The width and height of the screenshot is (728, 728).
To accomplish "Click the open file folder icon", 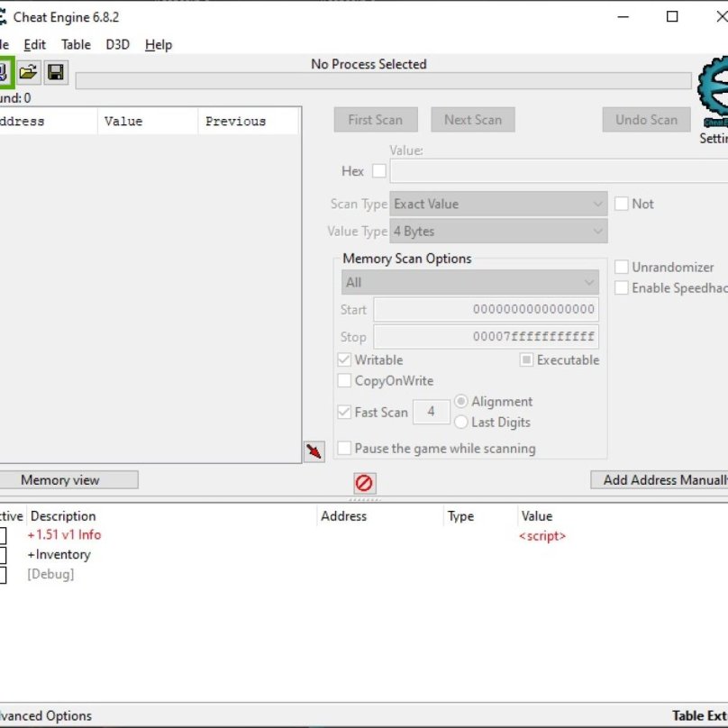I will point(29,72).
